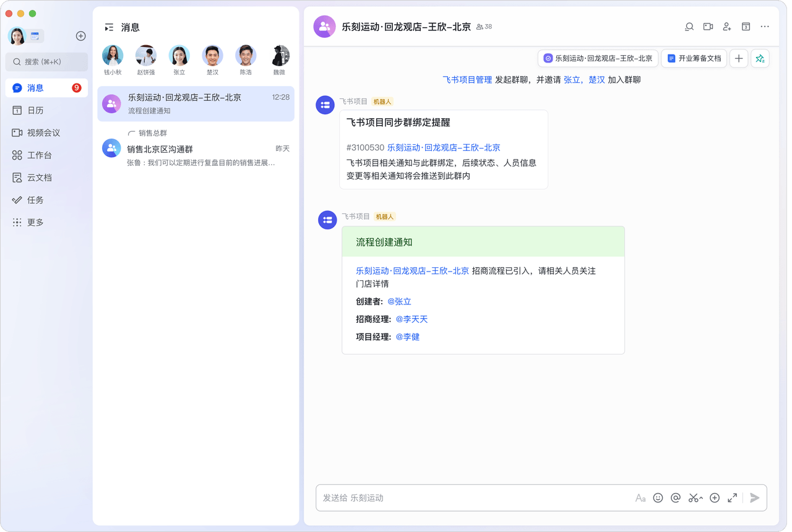Click the @李天天 mention
Viewport: 792px width, 532px height.
click(411, 319)
